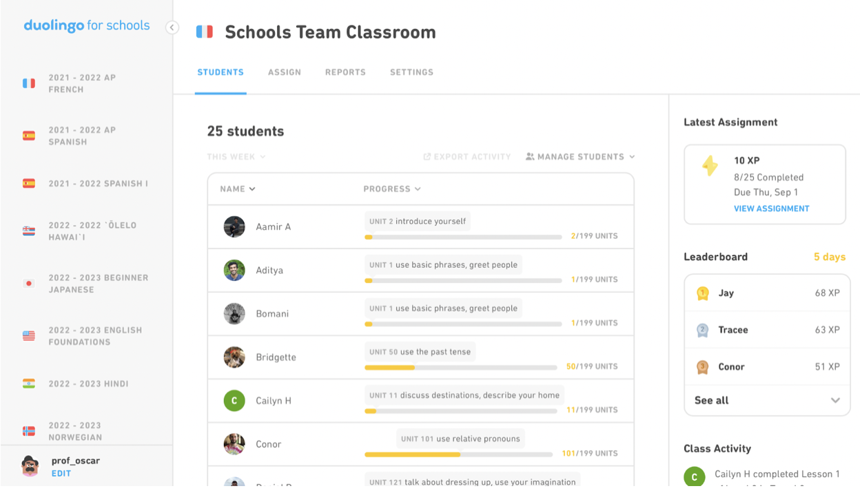Click Cailyn H's green avatar in student list
The image size is (860, 504).
click(234, 401)
